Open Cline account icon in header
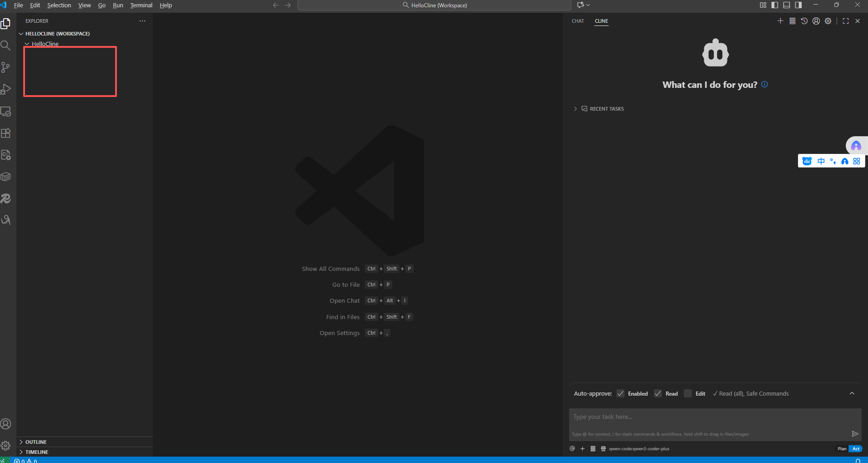The height and width of the screenshot is (463, 868). (816, 21)
